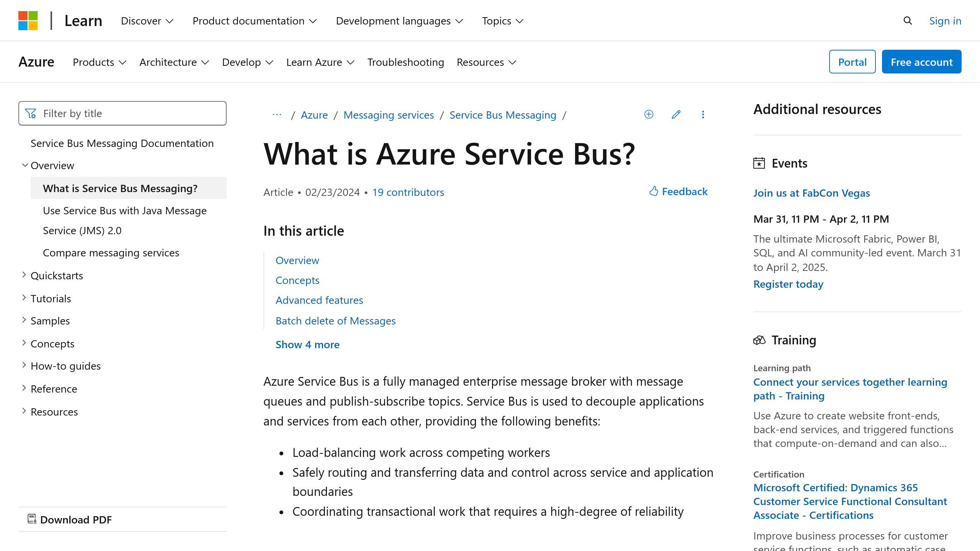This screenshot has height=551, width=980.
Task: Open Join us at FabCon Vegas
Action: [x=812, y=193]
